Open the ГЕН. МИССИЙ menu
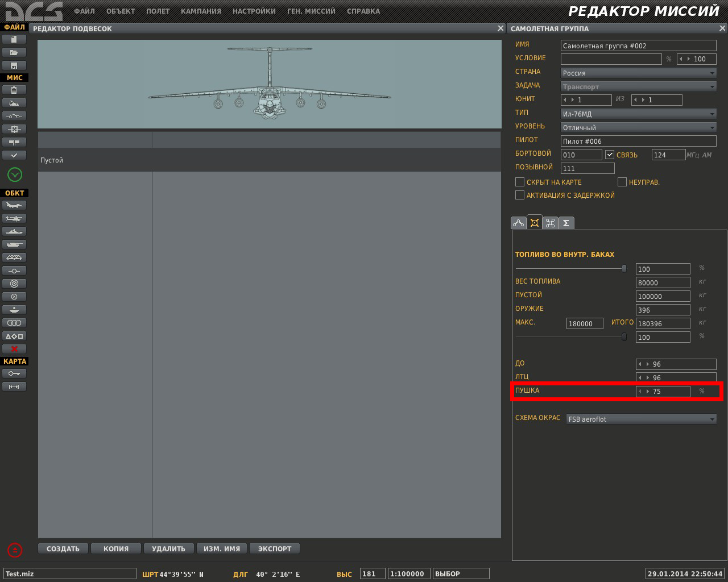The image size is (728, 582). pos(311,11)
